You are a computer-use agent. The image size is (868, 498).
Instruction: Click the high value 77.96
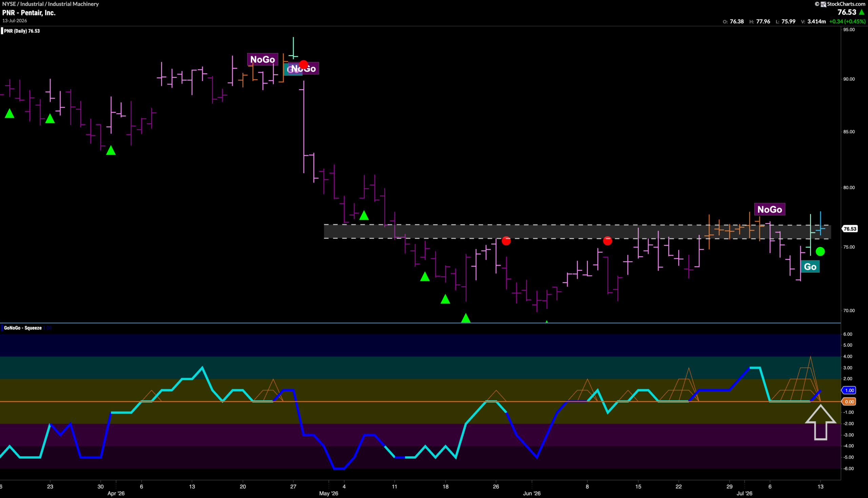coord(763,22)
